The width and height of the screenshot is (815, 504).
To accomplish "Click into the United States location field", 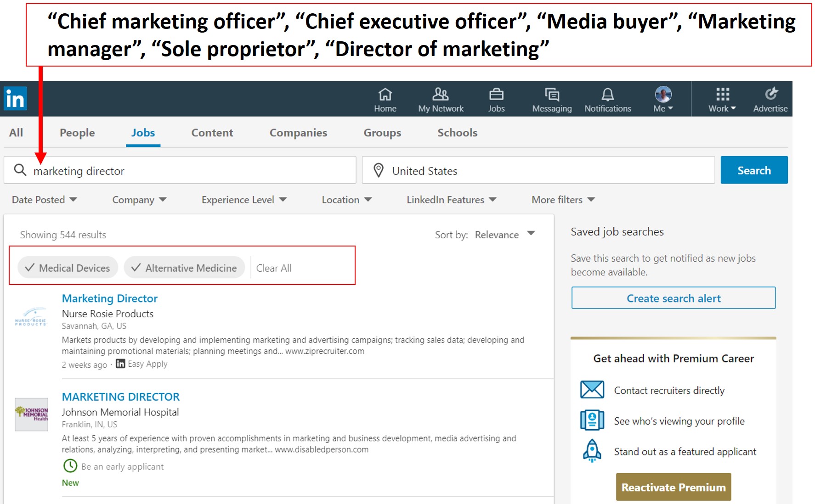I will coord(538,170).
